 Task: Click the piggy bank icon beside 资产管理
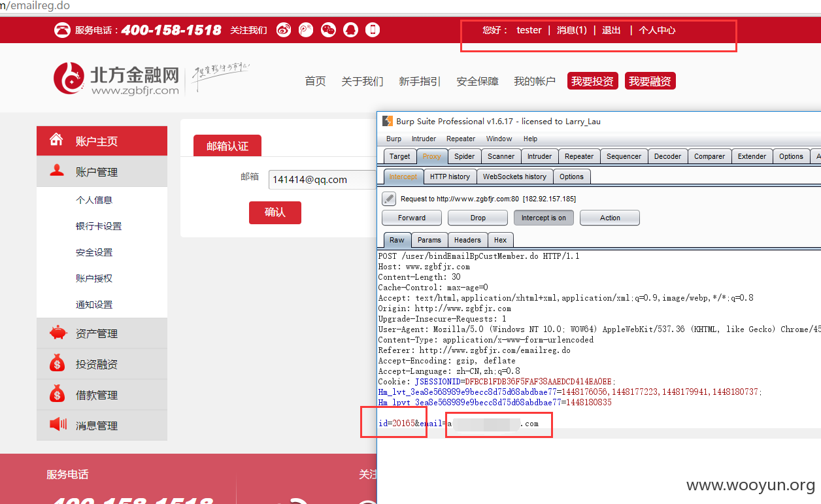(x=58, y=333)
